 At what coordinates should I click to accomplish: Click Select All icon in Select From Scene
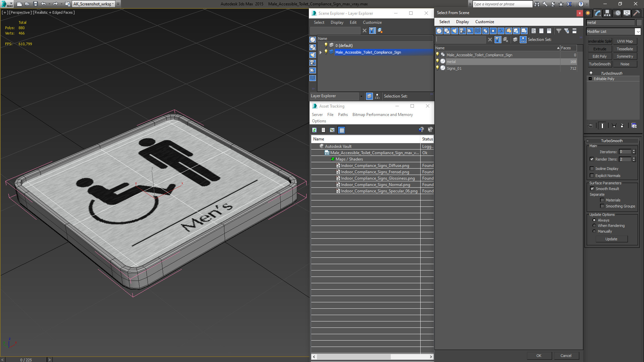click(x=534, y=31)
